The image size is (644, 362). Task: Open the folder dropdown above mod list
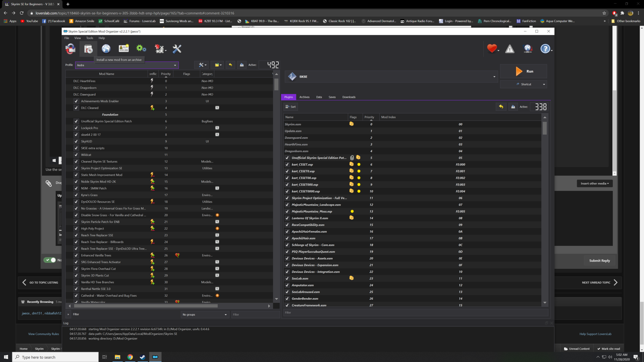tap(218, 65)
